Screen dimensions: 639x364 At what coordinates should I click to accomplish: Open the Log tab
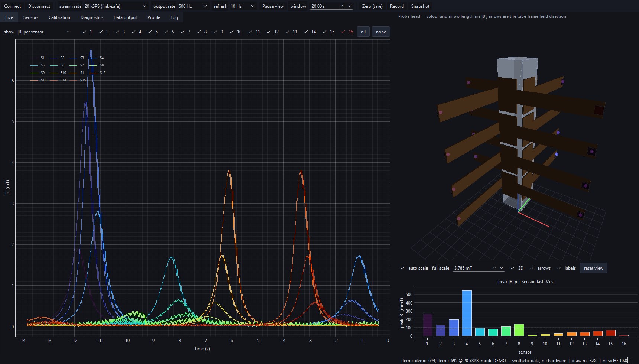click(174, 17)
